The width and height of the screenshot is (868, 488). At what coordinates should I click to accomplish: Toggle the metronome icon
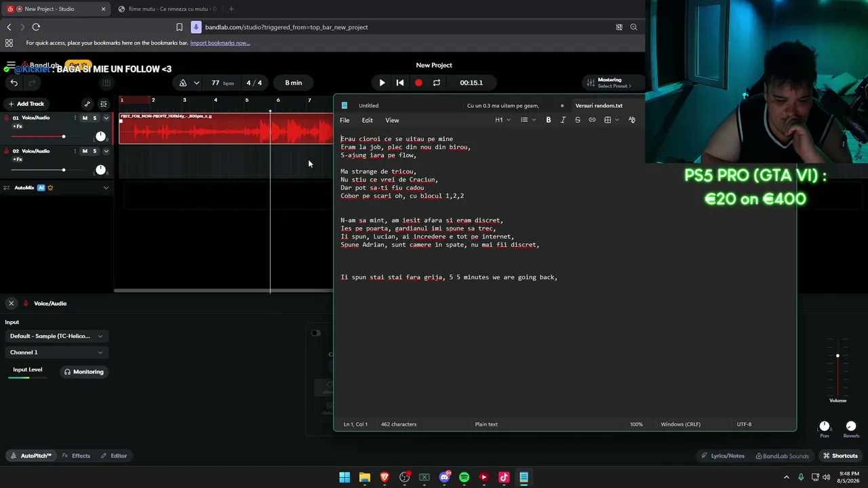[182, 83]
